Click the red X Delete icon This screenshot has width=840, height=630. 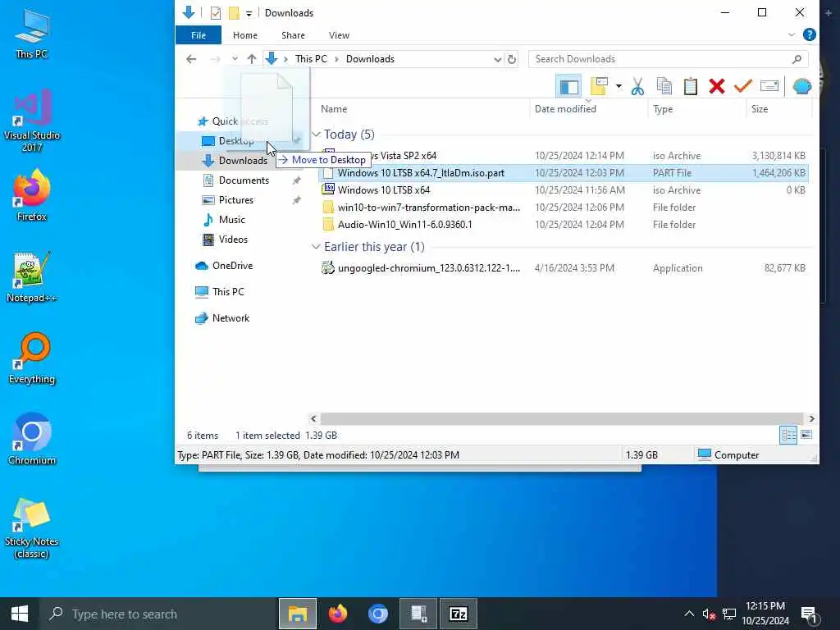(x=717, y=86)
